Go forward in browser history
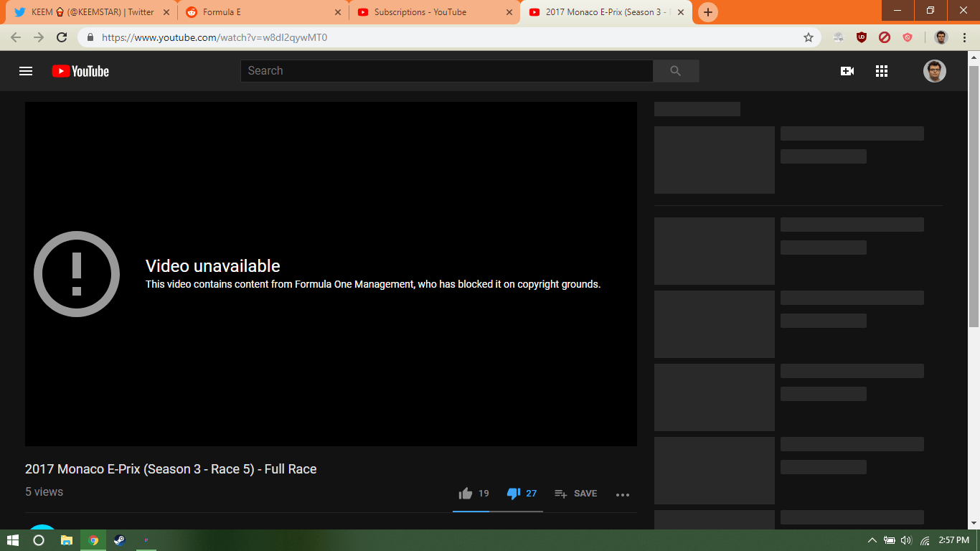The width and height of the screenshot is (980, 551). tap(39, 37)
